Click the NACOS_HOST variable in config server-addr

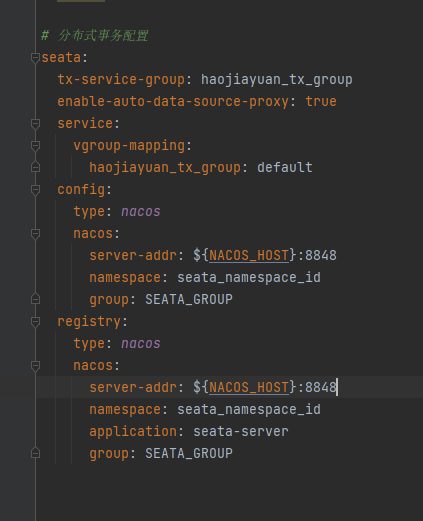click(x=249, y=256)
